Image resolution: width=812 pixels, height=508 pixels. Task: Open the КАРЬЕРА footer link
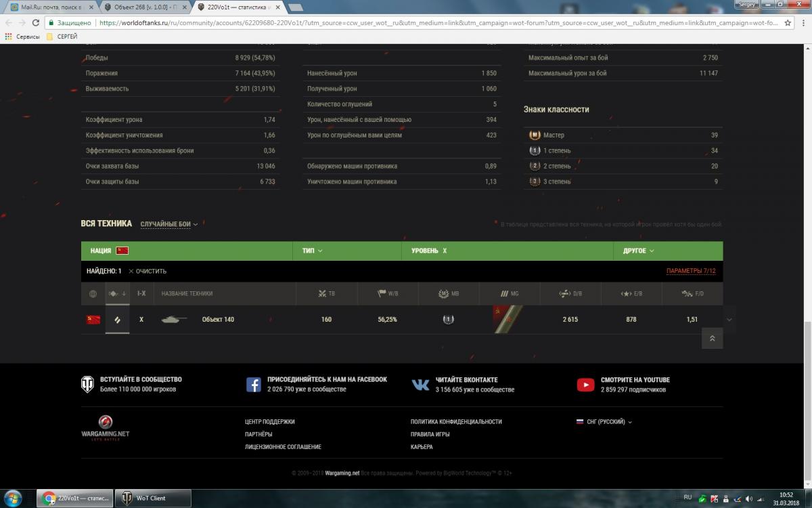(x=422, y=447)
